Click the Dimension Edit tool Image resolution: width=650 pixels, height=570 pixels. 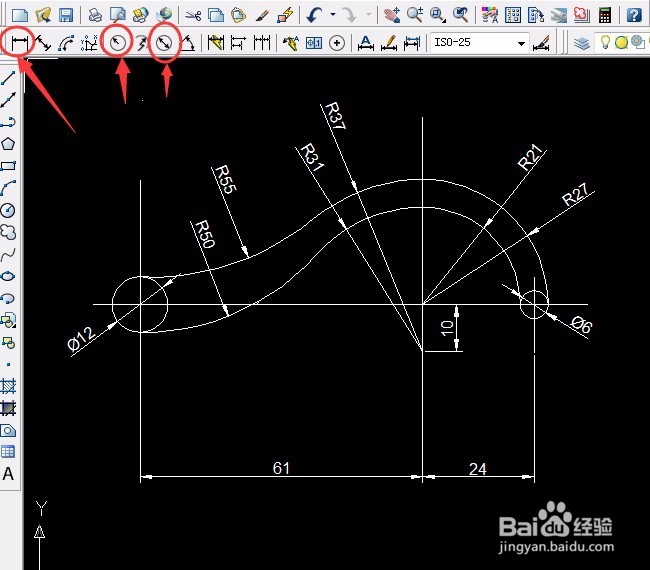(365, 42)
